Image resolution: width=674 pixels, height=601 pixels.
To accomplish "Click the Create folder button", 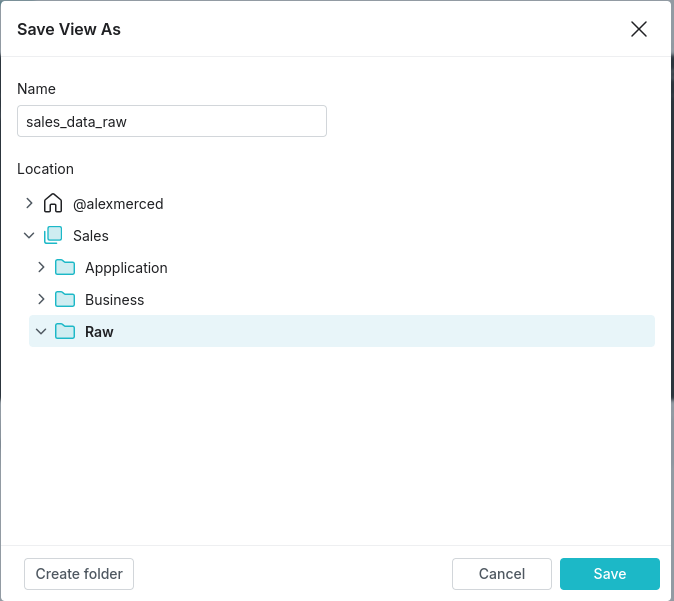I will click(79, 574).
